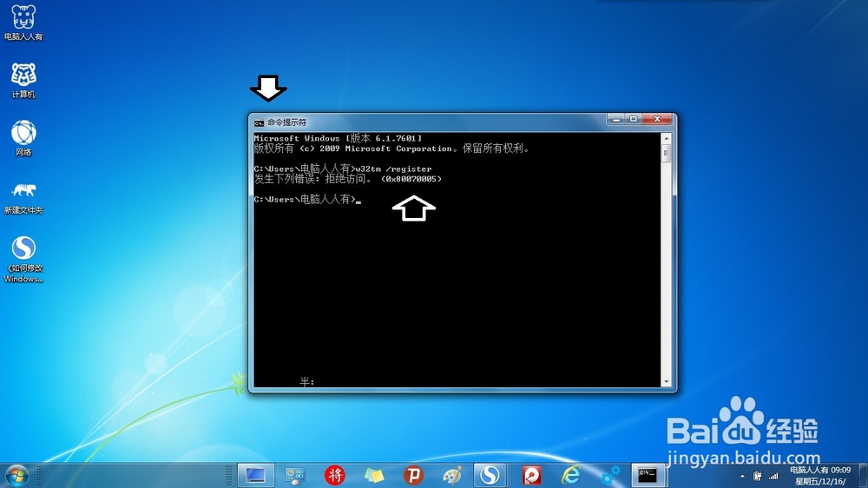Click the error text 拒绝访问 (0x80070005)
This screenshot has height=488, width=868.
[348, 179]
